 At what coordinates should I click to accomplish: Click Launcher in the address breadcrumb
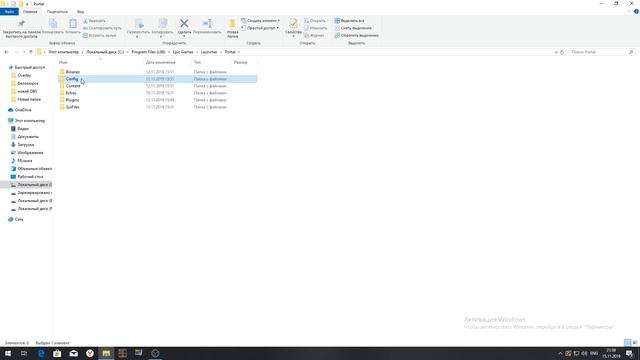pyautogui.click(x=209, y=52)
